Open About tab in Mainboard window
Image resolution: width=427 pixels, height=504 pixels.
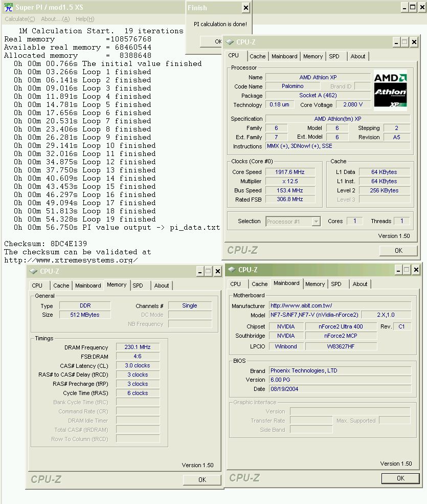[360, 284]
